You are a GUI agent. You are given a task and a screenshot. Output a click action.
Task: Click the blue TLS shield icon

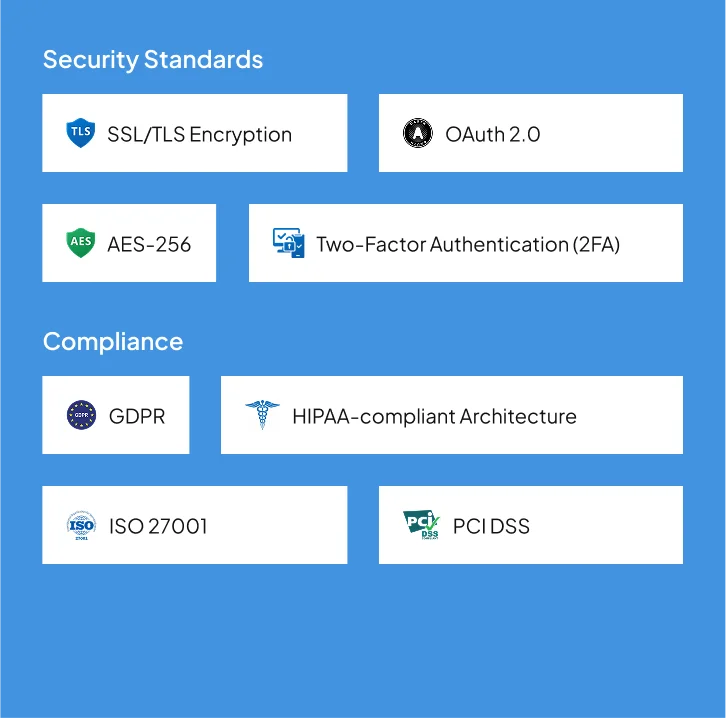click(81, 133)
